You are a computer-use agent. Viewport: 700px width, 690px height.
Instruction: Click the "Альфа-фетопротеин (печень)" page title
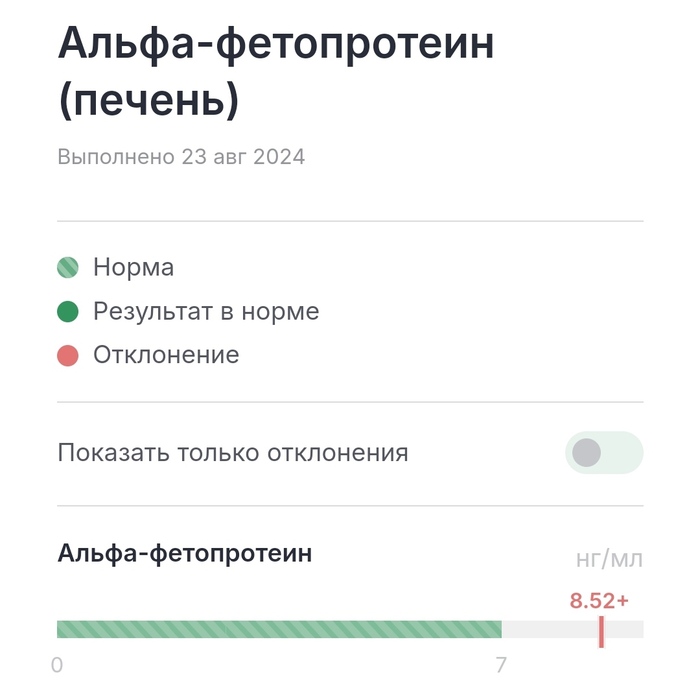click(275, 73)
